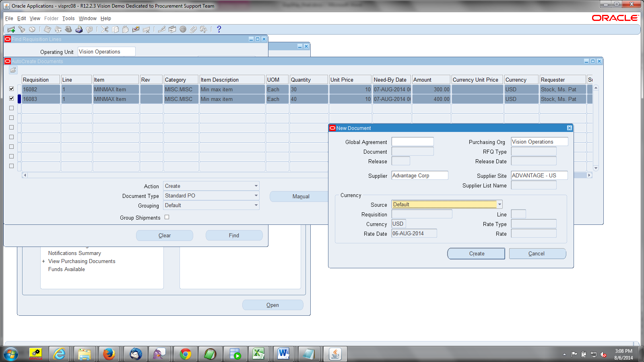Click the Edit Field pencil icon

(x=162, y=29)
